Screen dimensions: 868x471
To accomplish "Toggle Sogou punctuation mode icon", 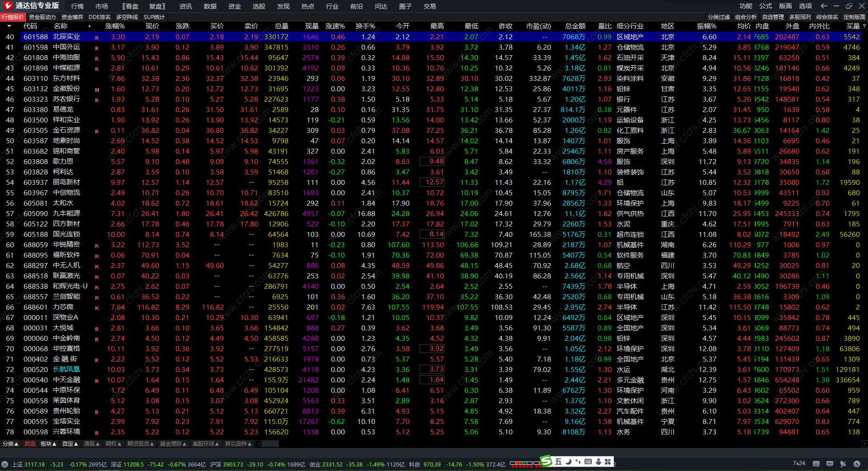I will click(578, 462).
